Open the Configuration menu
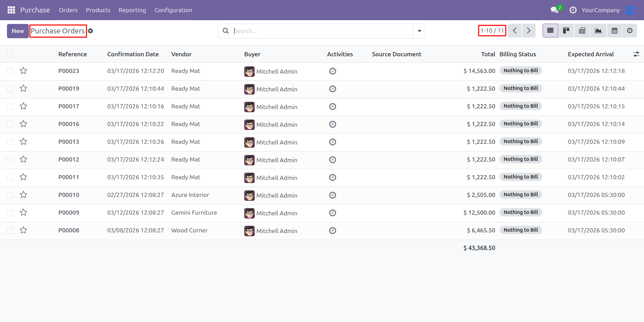This screenshot has width=644, height=322. click(x=173, y=10)
